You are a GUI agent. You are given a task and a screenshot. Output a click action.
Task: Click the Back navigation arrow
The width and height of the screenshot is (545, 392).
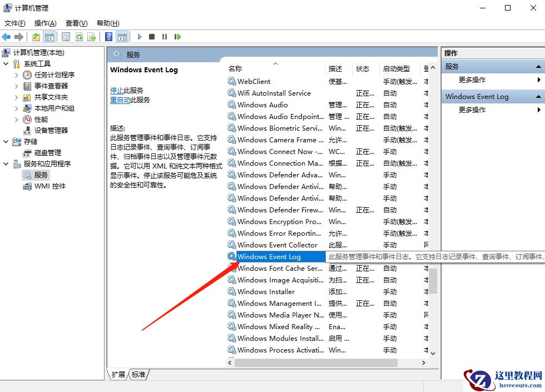pos(6,37)
